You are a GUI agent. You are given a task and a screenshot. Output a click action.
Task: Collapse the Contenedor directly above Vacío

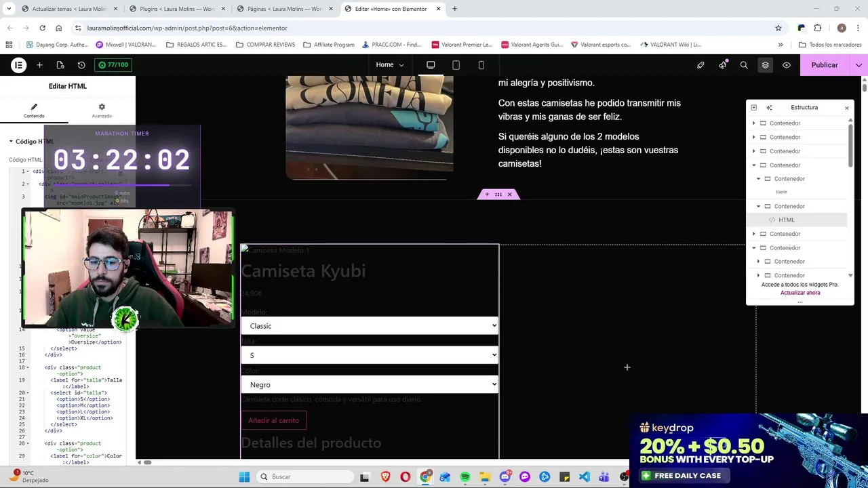[x=759, y=179]
